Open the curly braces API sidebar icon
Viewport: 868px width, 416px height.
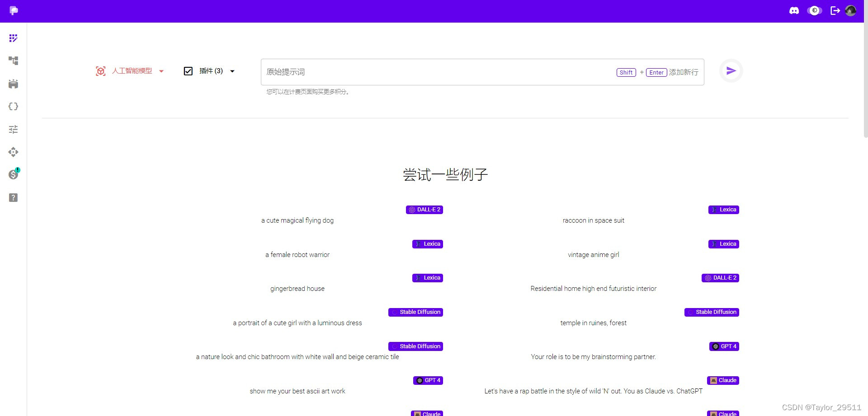[13, 107]
